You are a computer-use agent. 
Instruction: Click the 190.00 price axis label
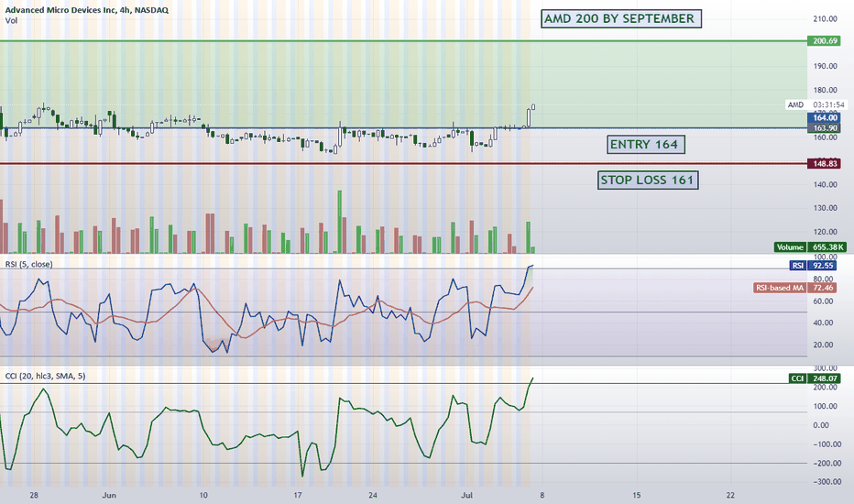tap(825, 66)
